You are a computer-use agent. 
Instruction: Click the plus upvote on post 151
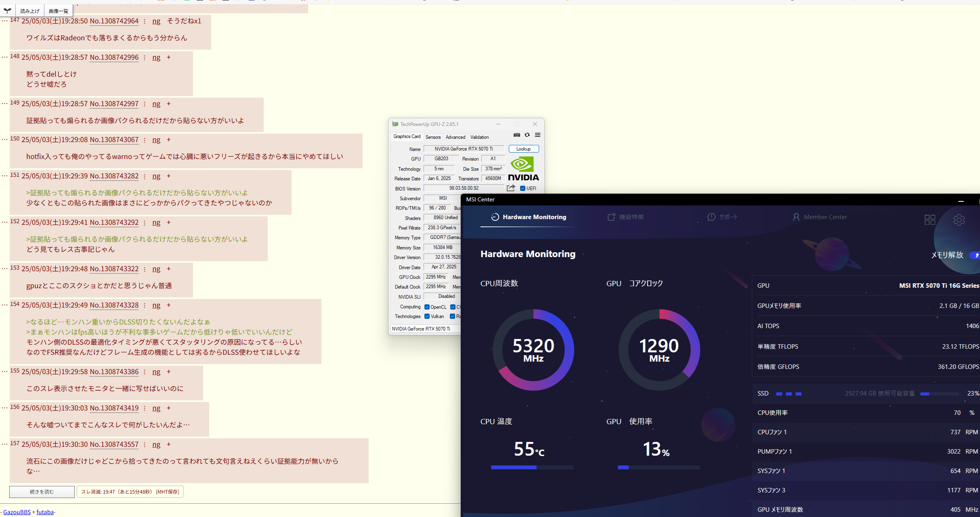coord(169,176)
